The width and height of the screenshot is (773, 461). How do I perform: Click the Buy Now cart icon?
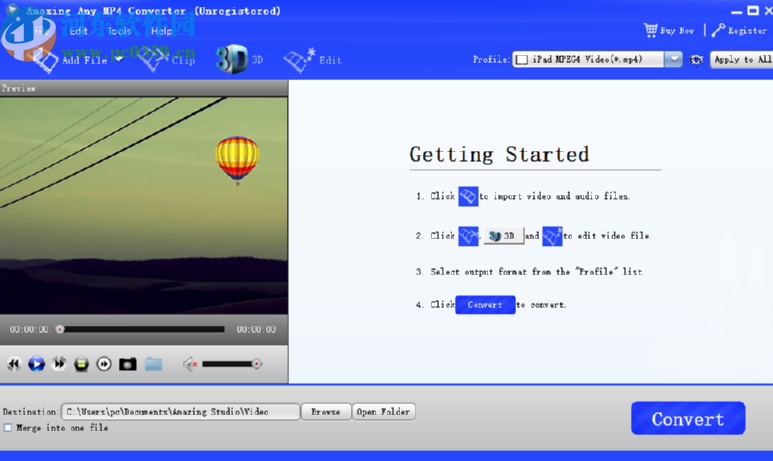(x=650, y=30)
